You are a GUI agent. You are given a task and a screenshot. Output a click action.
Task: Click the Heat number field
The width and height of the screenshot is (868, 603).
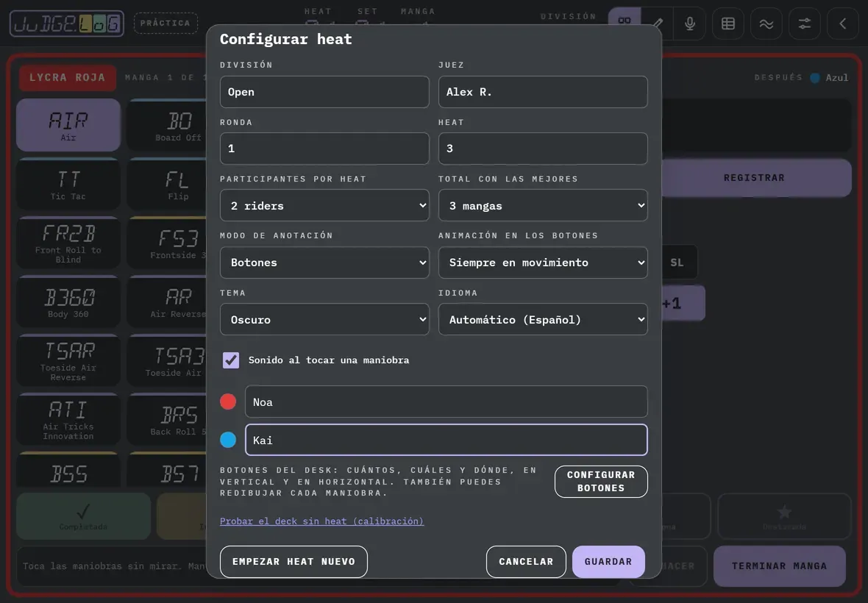pos(543,149)
